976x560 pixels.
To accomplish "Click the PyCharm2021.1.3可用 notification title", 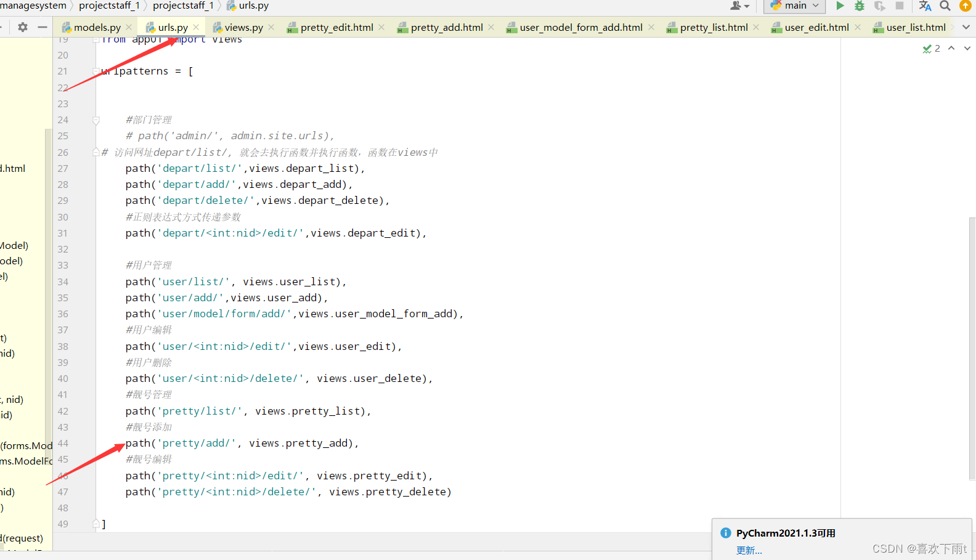I will pos(786,533).
